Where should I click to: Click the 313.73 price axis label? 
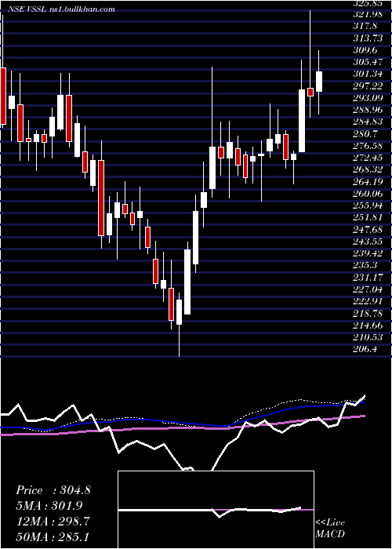(x=367, y=38)
